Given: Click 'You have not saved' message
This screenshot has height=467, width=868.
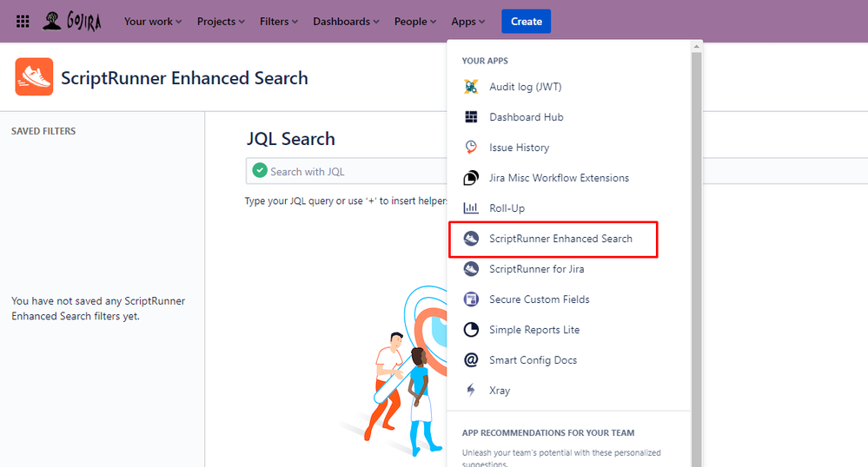Looking at the screenshot, I should coord(98,309).
